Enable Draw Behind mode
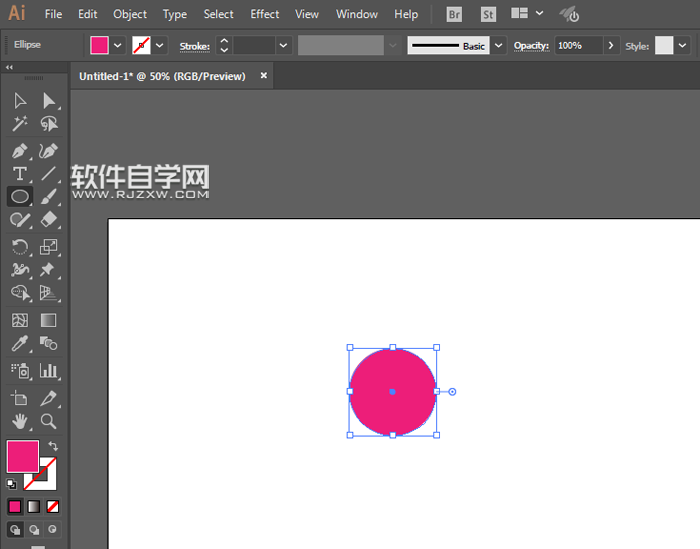 click(x=34, y=530)
